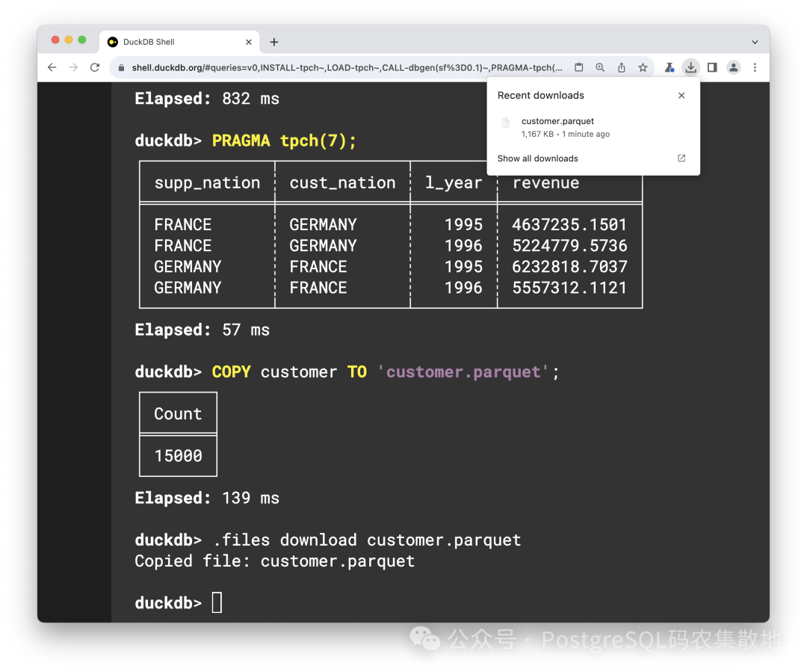Click Show all downloads

[537, 158]
